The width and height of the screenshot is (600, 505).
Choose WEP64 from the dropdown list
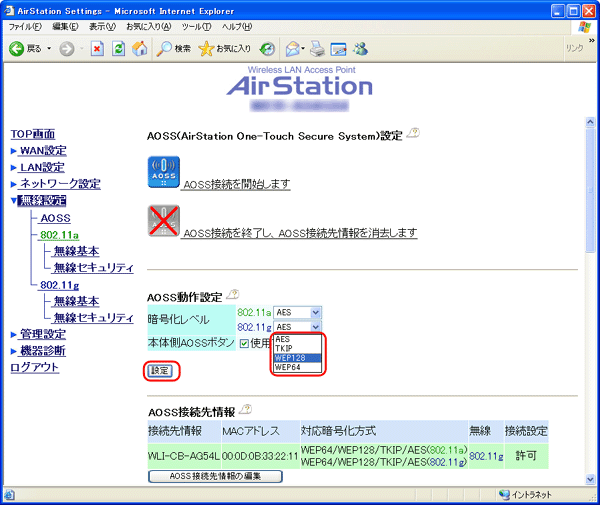(297, 367)
